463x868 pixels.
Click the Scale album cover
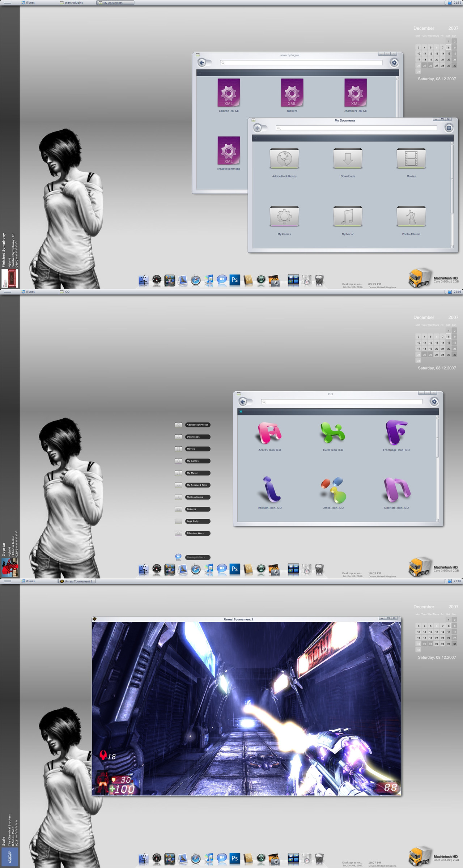tap(10, 857)
